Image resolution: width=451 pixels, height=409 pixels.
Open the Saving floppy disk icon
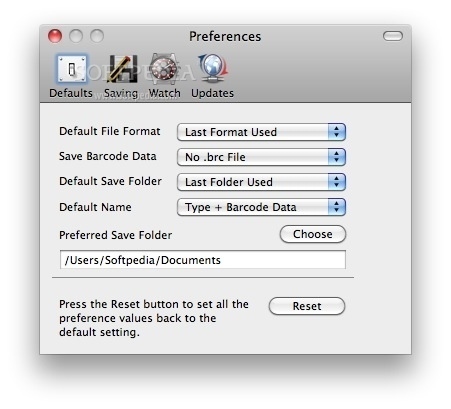pos(122,69)
